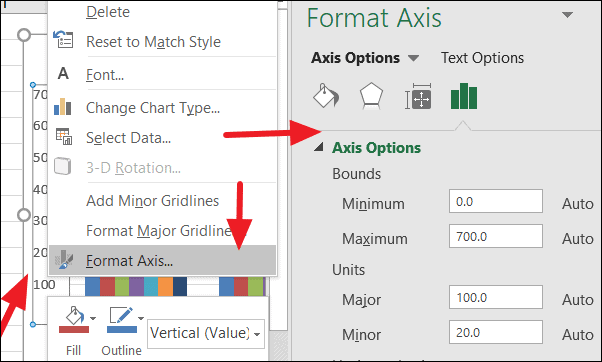Click the Select Data table icon
Image resolution: width=602 pixels, height=362 pixels.
click(64, 137)
